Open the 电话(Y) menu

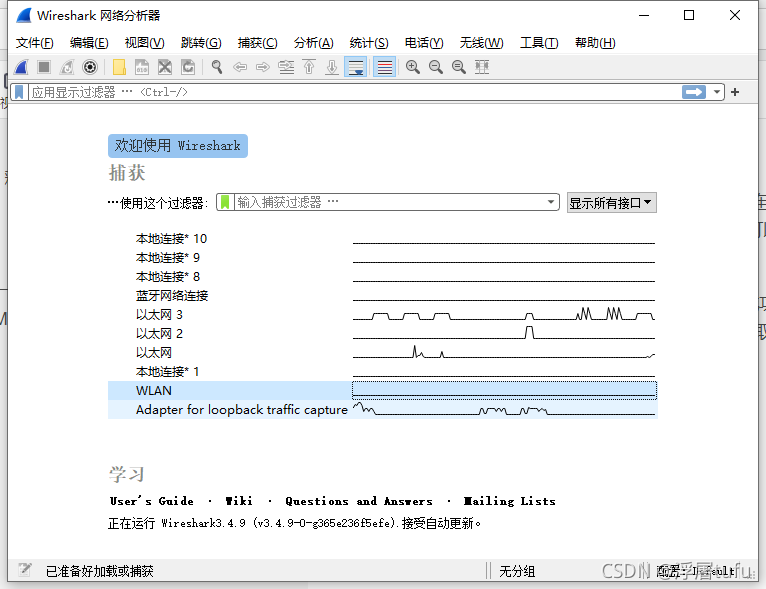pyautogui.click(x=424, y=43)
